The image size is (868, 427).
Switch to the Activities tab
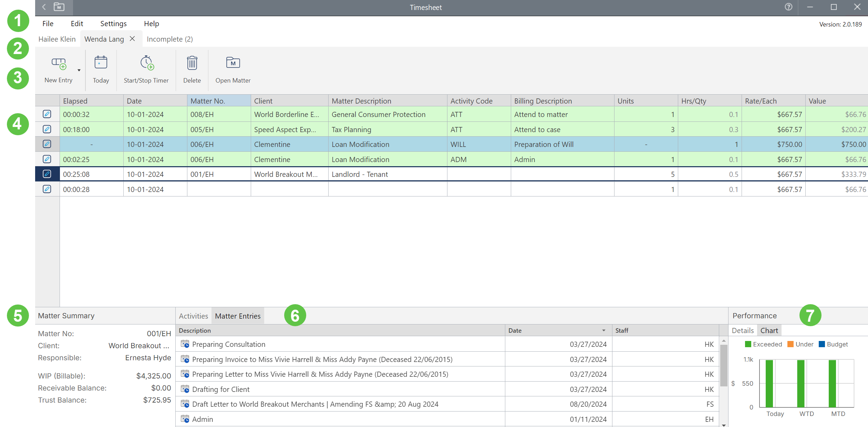point(193,316)
